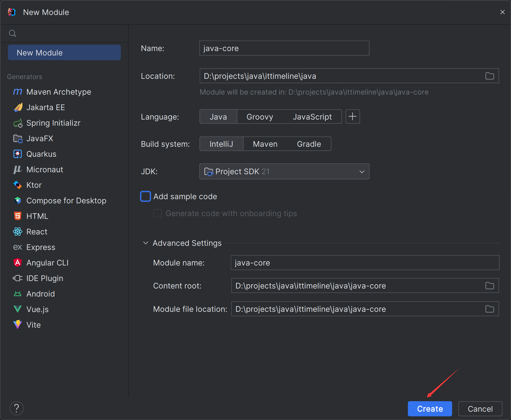Add another language with plus button

353,117
